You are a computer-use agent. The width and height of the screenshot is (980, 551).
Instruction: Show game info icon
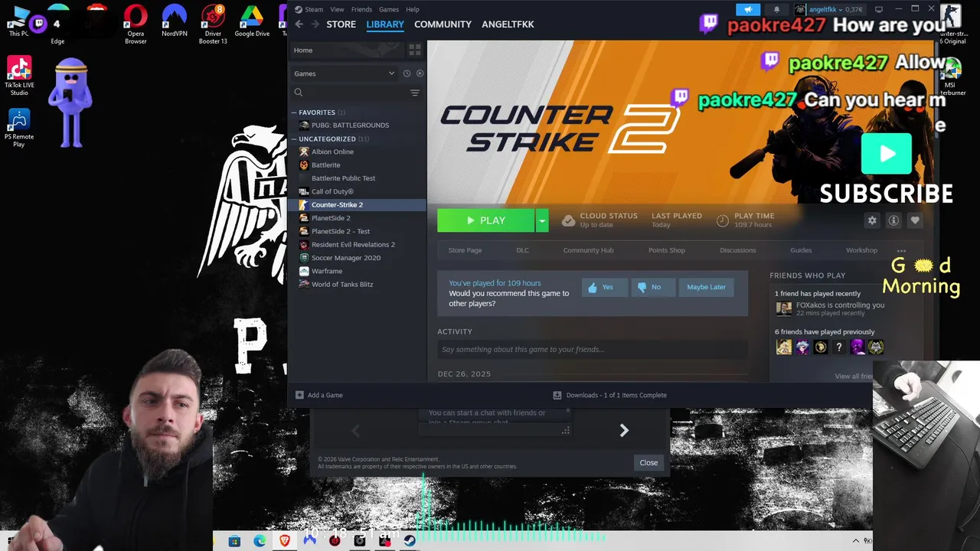pos(893,220)
